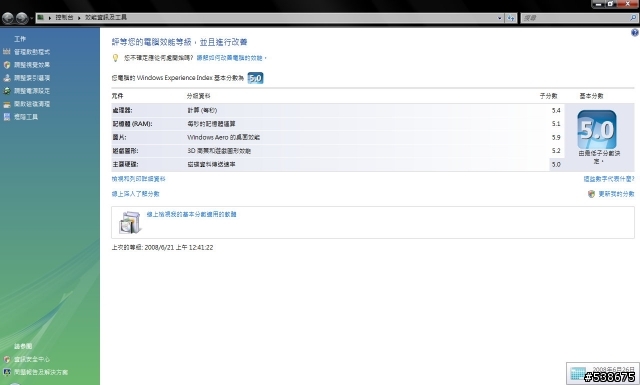Screen dimensions: 640x385
Task: Click the software boxes icon in the panel
Action: pos(130,223)
